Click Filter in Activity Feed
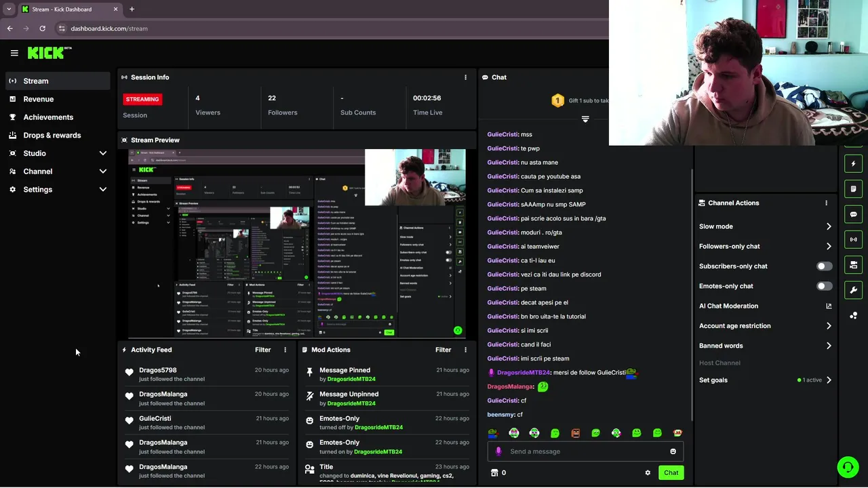The image size is (868, 488). coord(262,350)
